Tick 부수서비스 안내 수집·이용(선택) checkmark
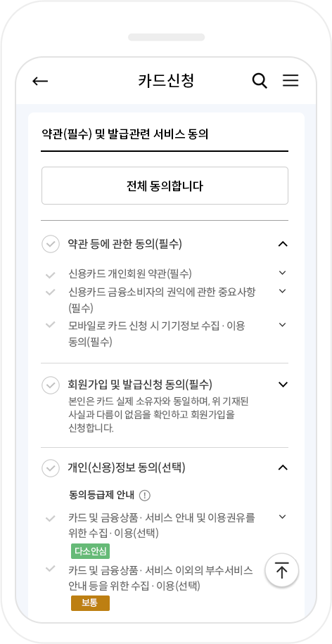The width and height of the screenshot is (332, 644). pyautogui.click(x=51, y=569)
